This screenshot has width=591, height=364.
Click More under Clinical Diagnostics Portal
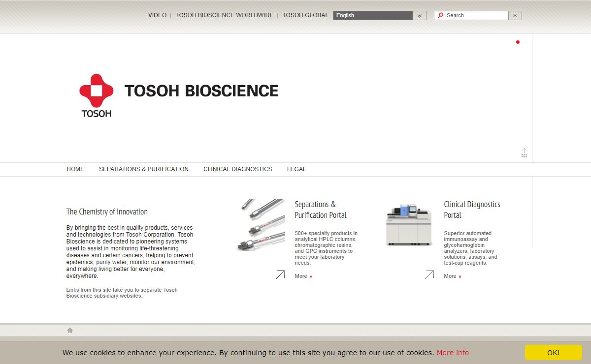click(x=453, y=276)
